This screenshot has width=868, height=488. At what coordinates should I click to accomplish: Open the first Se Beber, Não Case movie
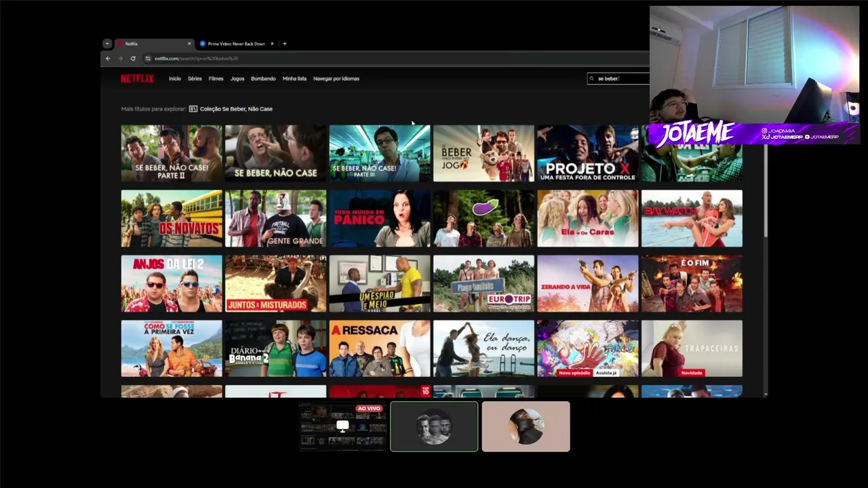[x=275, y=153]
